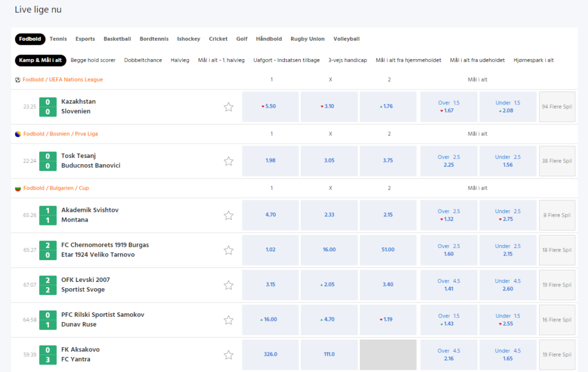The width and height of the screenshot is (588, 372).
Task: Star the Akademik Svishtov vs Montana match
Action: point(229,215)
